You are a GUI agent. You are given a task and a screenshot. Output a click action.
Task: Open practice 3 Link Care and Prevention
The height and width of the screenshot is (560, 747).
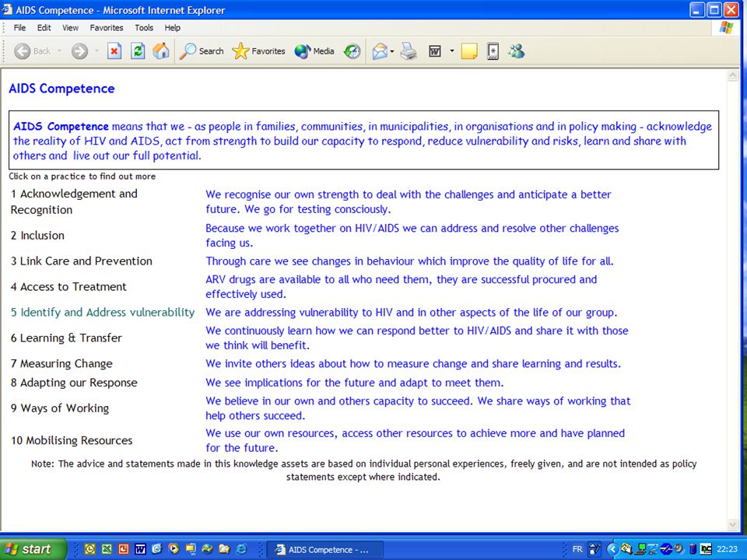click(82, 261)
